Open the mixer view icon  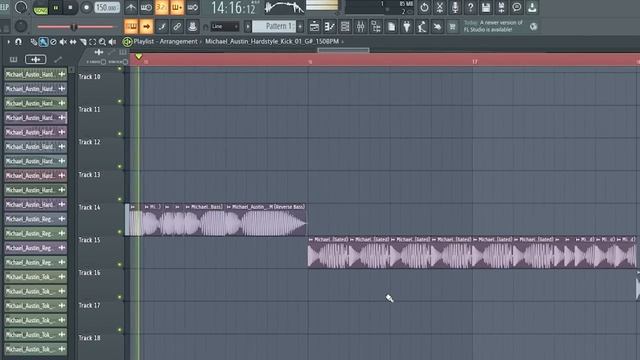click(360, 27)
